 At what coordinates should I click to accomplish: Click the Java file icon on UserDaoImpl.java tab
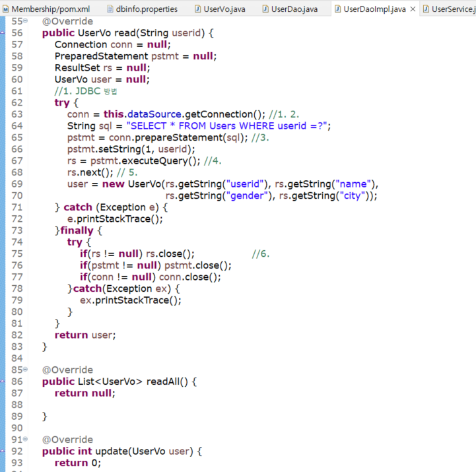pyautogui.click(x=338, y=9)
